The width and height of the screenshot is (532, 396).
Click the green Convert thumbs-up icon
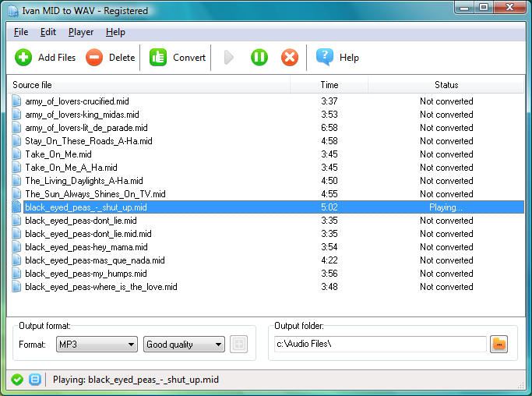tap(158, 58)
